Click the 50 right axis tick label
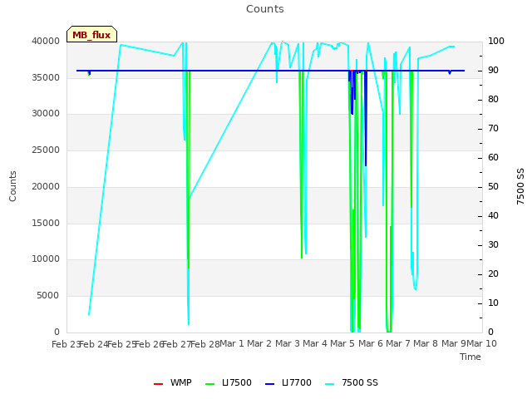The width and height of the screenshot is (532, 399). coord(493,186)
